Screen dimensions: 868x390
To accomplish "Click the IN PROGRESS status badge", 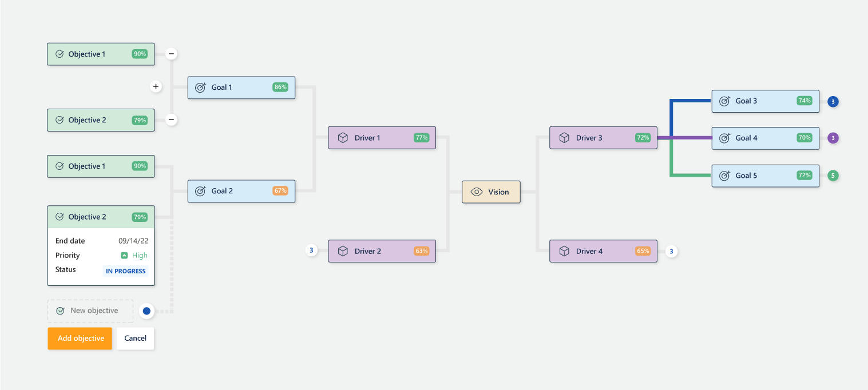I will pos(126,271).
